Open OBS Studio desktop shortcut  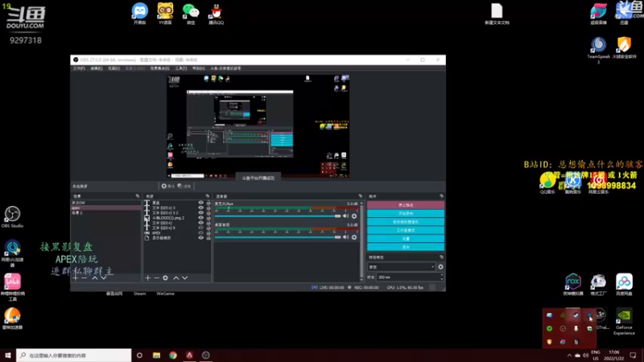[12, 216]
